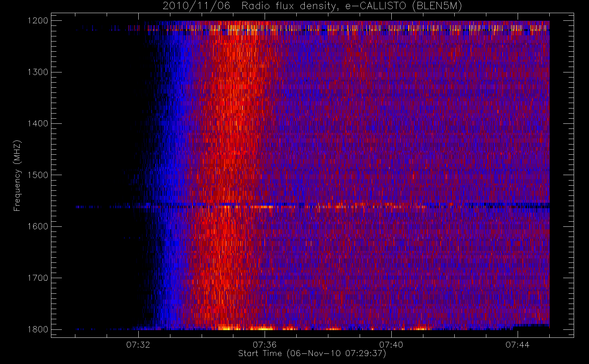The width and height of the screenshot is (589, 364).
Task: Click the plot title '2010/11/06 Radio flux density'
Action: 312,6
